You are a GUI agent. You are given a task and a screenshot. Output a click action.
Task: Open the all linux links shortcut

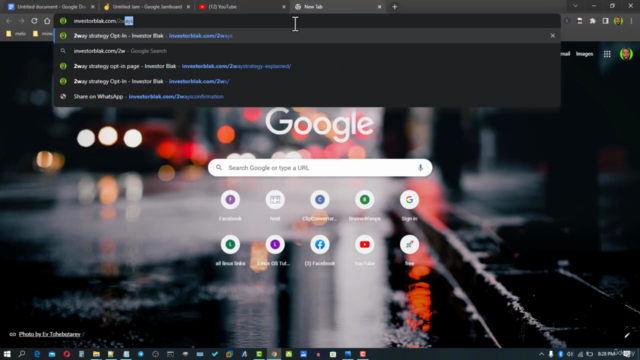(230, 251)
